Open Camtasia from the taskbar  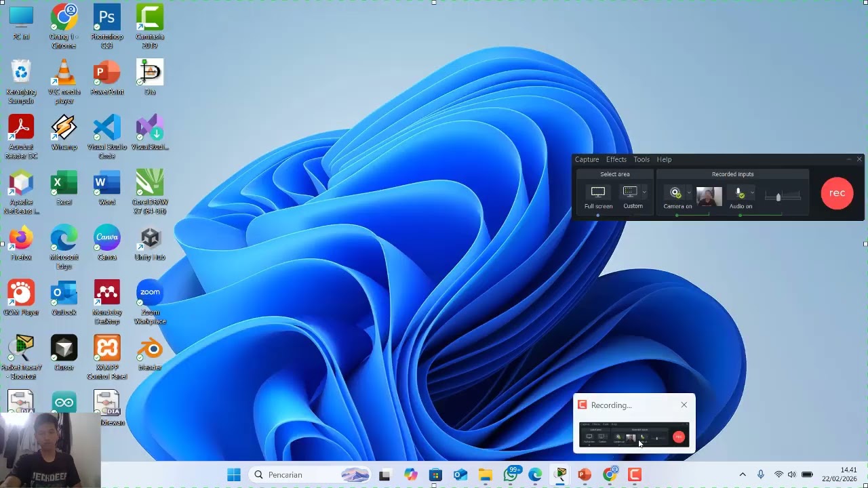click(635, 474)
